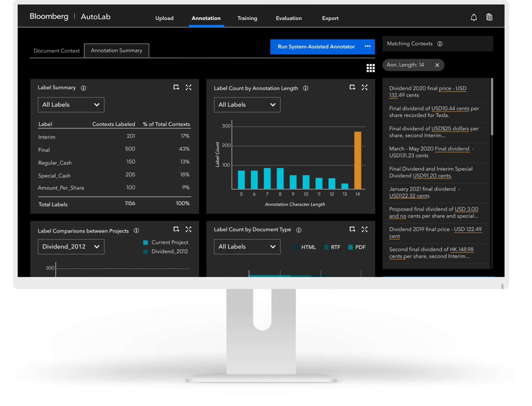This screenshot has height=406, width=532.
Task: Toggle Dividend_2012 legend swatch
Action: click(x=145, y=252)
